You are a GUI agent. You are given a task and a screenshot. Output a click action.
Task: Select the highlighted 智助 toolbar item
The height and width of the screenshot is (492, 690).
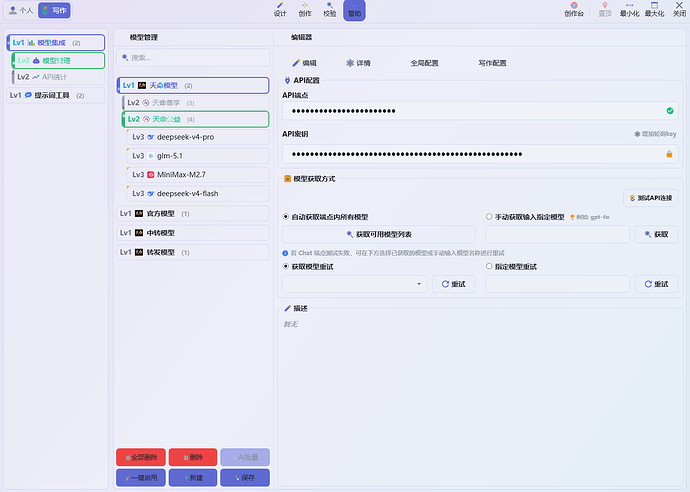[x=354, y=10]
